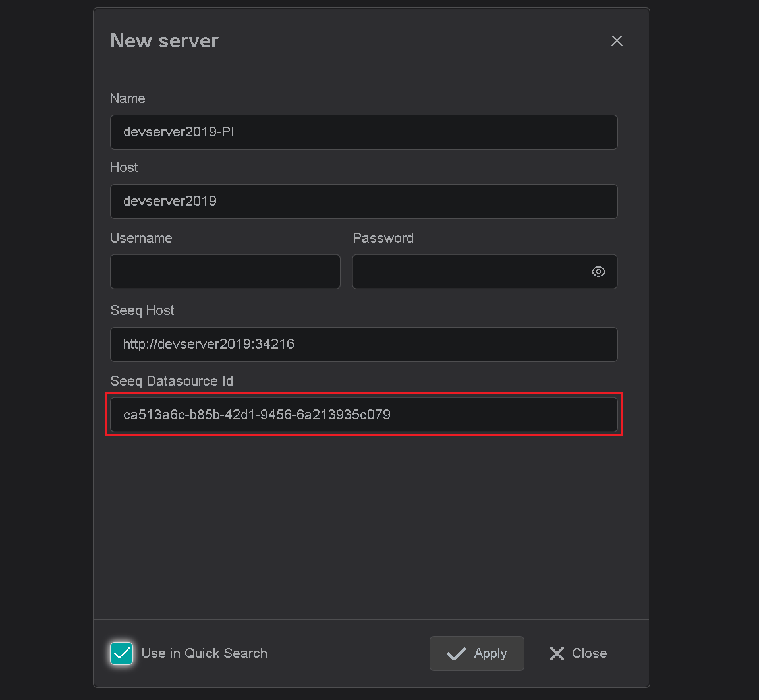Screen dimensions: 759x700
Task: Click the Seeq Datasource Id field
Action: coord(364,415)
